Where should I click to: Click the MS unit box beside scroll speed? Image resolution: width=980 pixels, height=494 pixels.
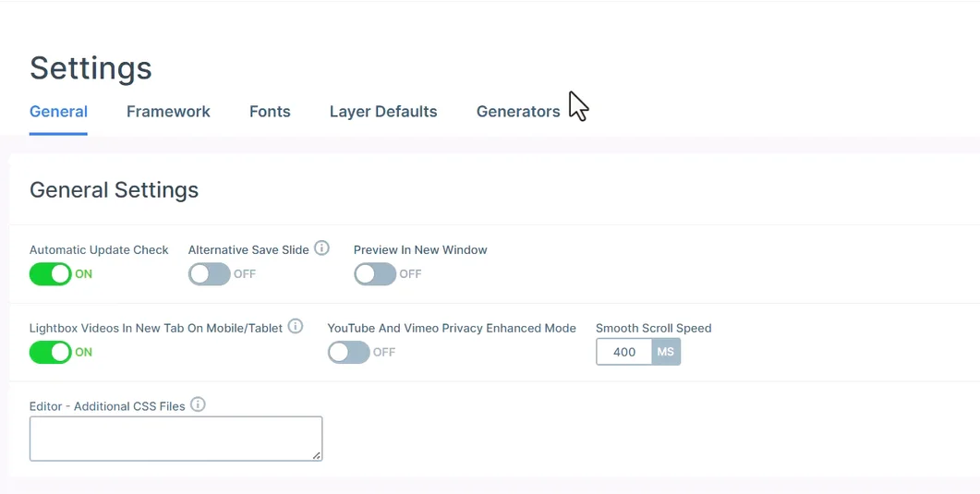666,352
